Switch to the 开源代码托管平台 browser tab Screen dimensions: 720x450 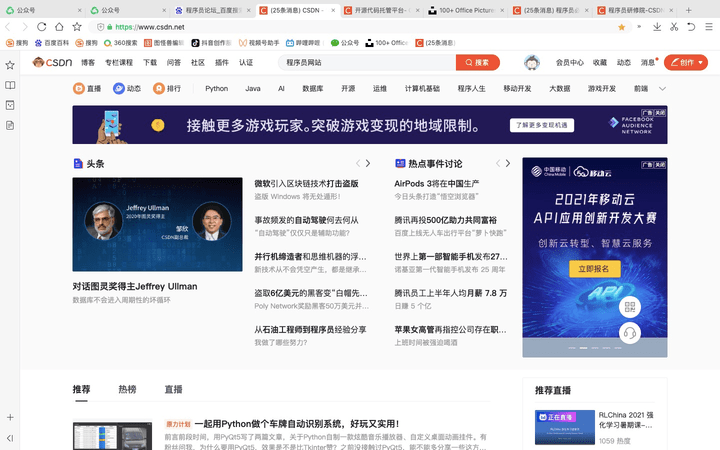pos(381,10)
